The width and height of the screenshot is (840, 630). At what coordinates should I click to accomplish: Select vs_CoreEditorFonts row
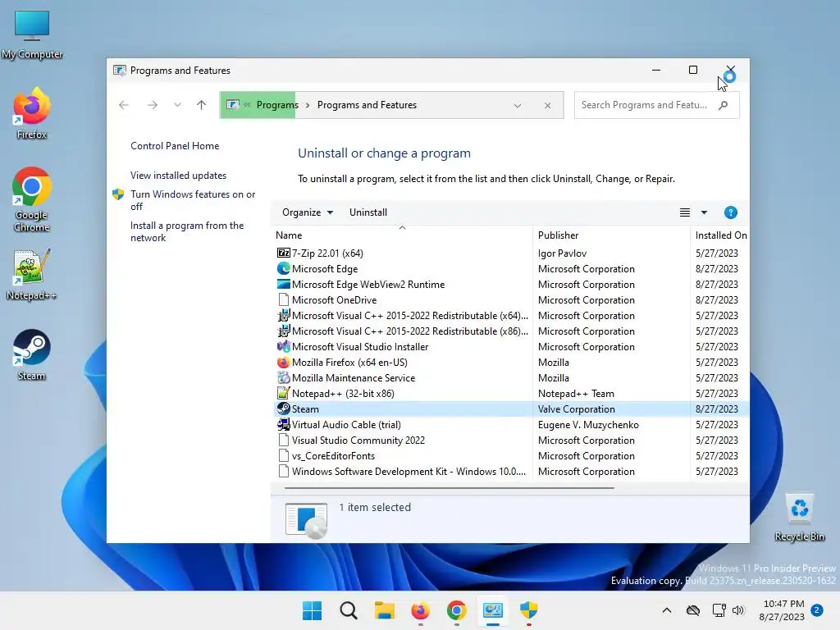510,456
